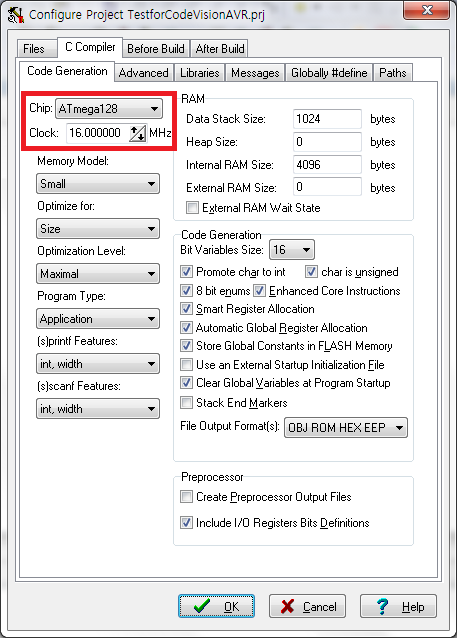Switch to the Paths sub-tab
The image size is (457, 638).
[x=393, y=73]
